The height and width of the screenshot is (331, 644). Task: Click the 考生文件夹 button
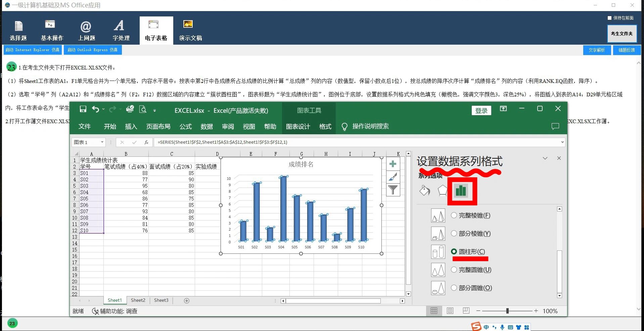pyautogui.click(x=622, y=34)
